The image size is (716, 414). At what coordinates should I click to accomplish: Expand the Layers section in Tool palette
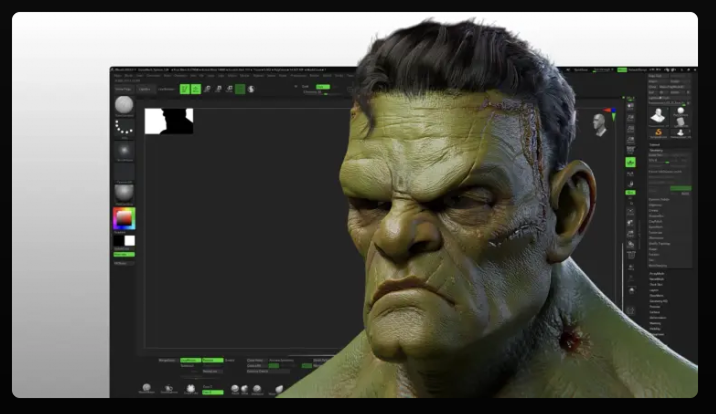654,290
